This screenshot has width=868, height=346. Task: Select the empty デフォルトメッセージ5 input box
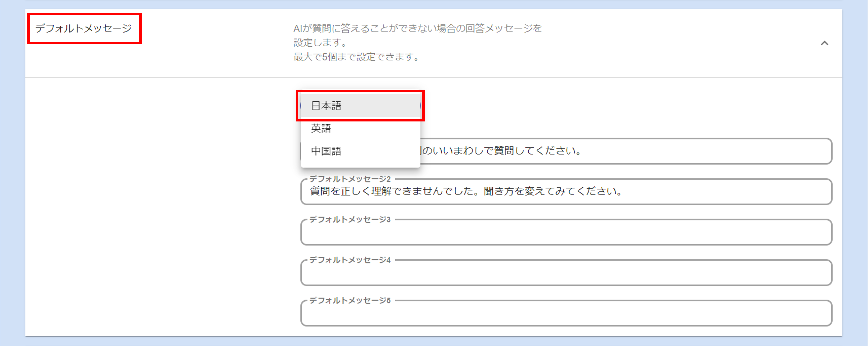coord(566,313)
